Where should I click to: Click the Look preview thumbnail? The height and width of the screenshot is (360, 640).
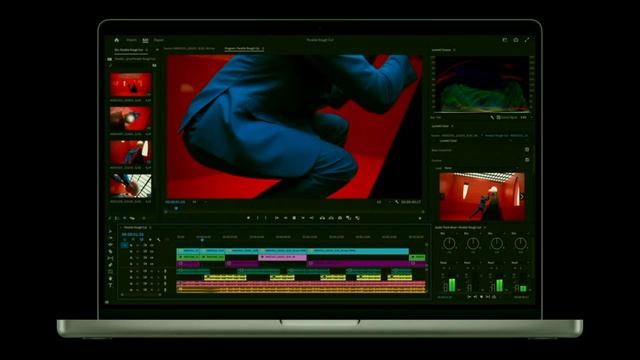(482, 196)
